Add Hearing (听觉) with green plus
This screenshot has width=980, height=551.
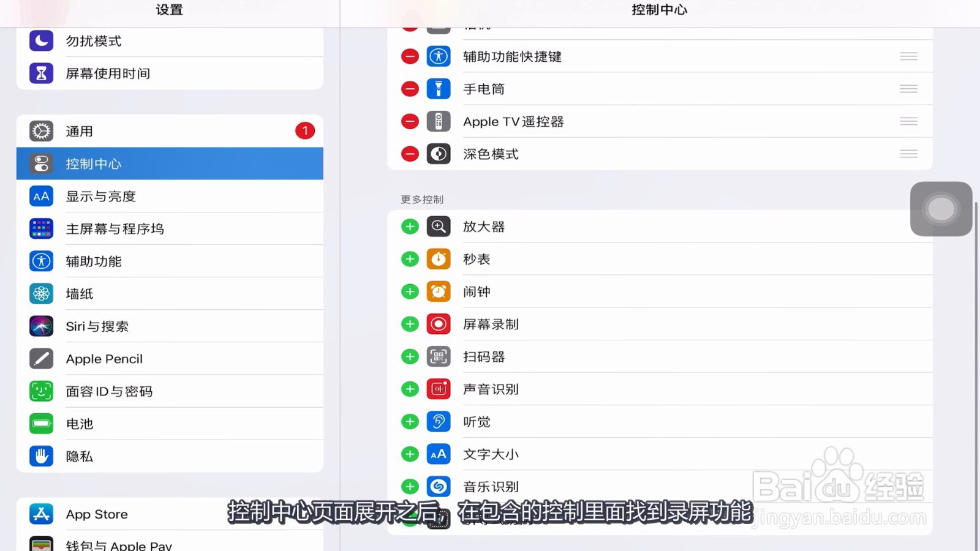click(x=410, y=421)
